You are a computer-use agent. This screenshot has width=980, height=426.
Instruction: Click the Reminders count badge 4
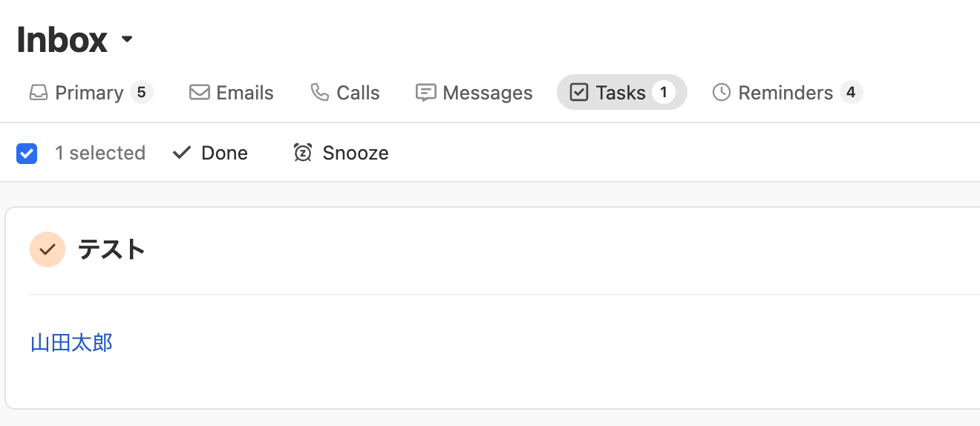851,93
